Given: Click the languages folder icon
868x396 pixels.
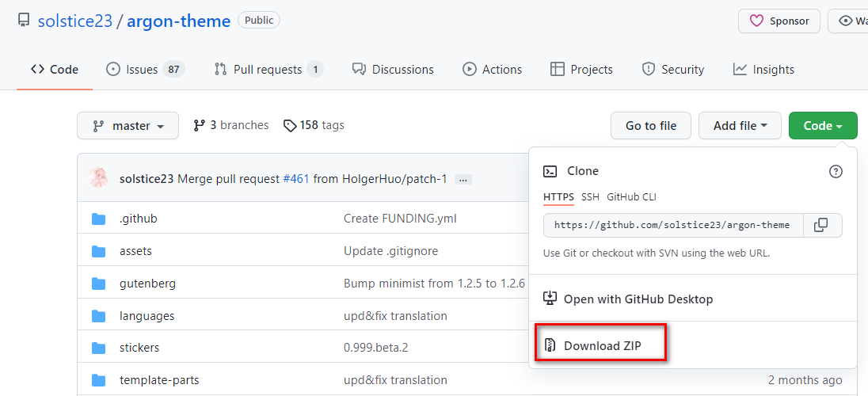Looking at the screenshot, I should pos(98,316).
